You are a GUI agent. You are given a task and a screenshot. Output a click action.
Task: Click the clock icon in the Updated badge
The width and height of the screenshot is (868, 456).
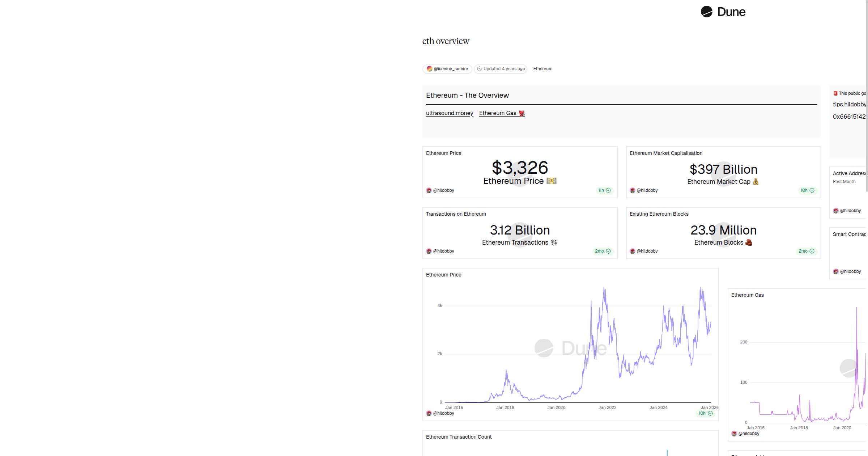click(480, 69)
